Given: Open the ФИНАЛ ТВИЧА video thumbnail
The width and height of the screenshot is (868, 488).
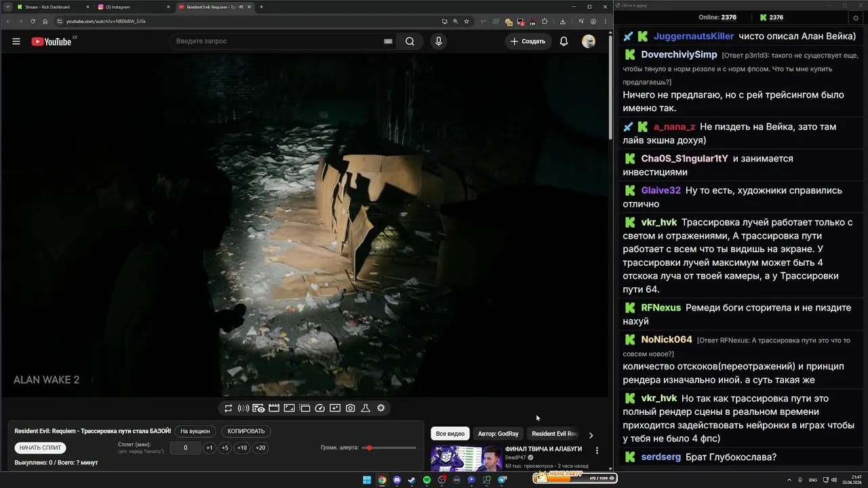Looking at the screenshot, I should 467,457.
